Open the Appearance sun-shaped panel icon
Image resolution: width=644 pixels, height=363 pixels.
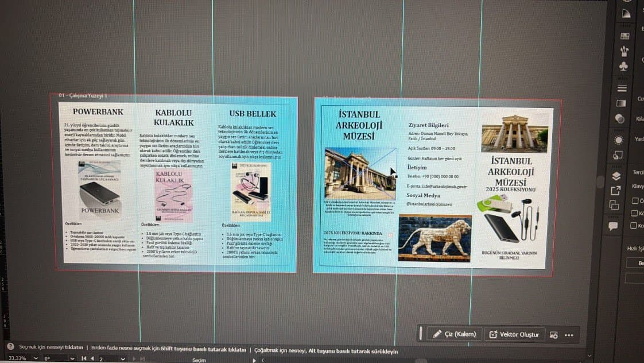pos(619,140)
